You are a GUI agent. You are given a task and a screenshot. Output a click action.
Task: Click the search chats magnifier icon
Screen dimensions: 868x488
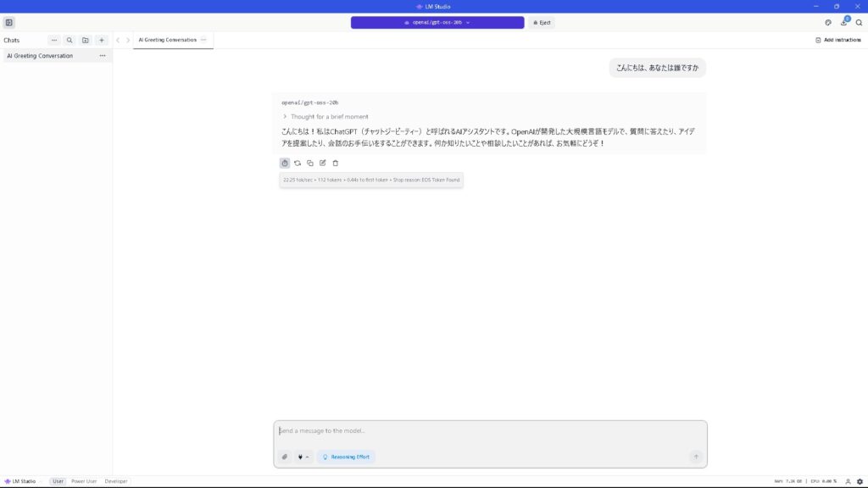pyautogui.click(x=70, y=40)
